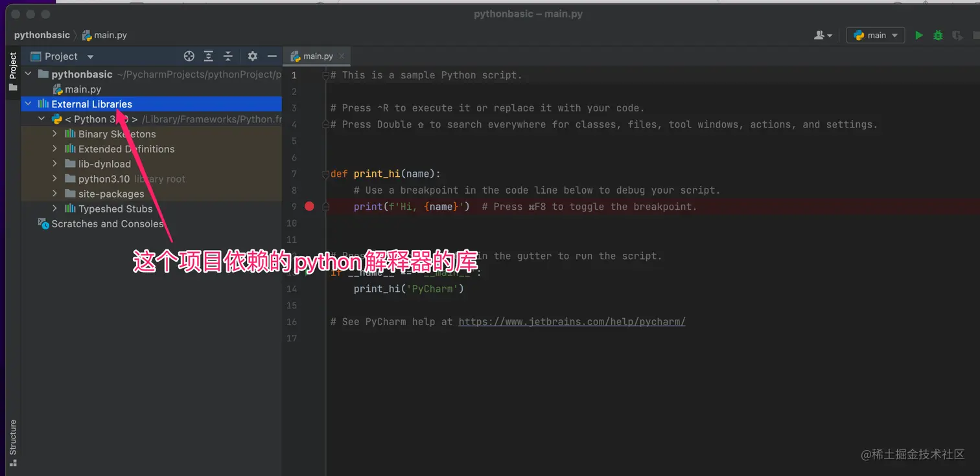
Task: Click the tool windows icon below Structure
Action: [x=13, y=463]
